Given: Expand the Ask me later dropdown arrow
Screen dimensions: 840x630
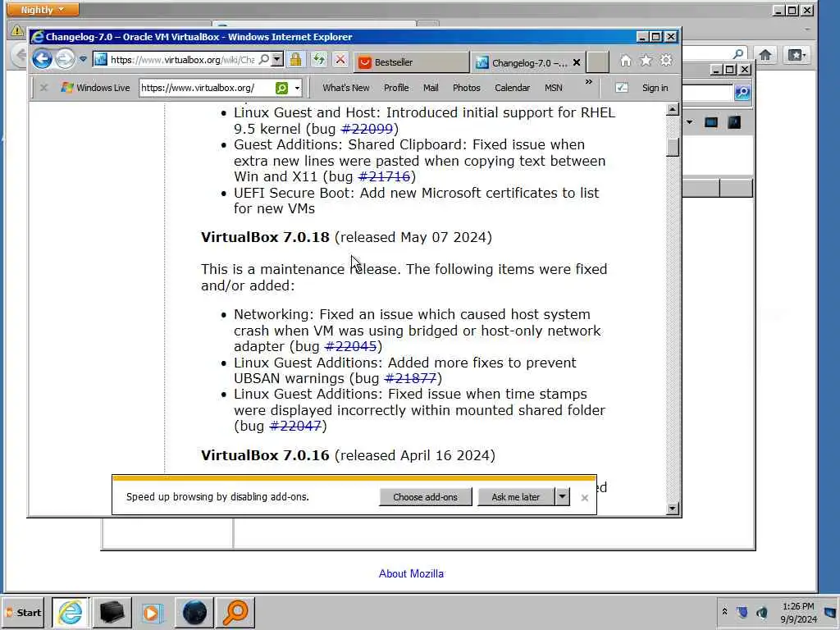Looking at the screenshot, I should click(x=562, y=496).
